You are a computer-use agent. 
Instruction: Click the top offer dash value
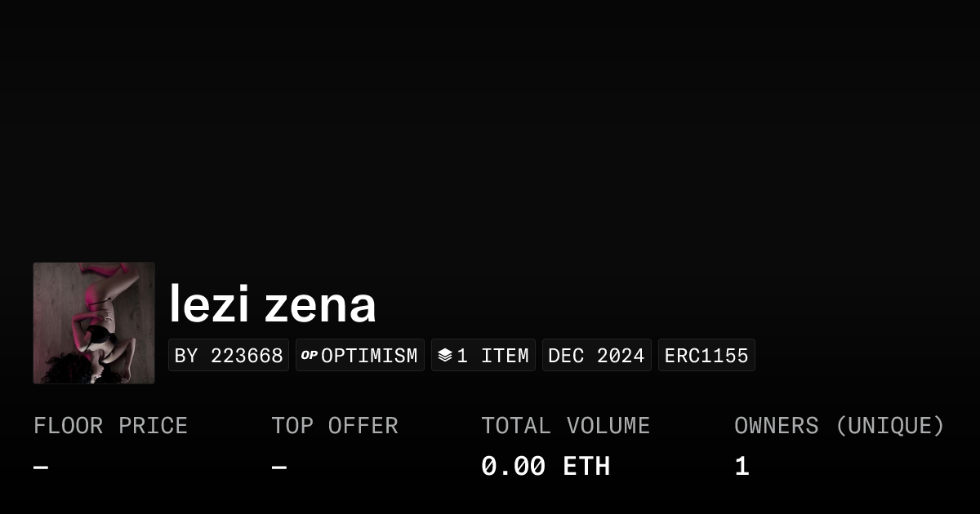[279, 467]
